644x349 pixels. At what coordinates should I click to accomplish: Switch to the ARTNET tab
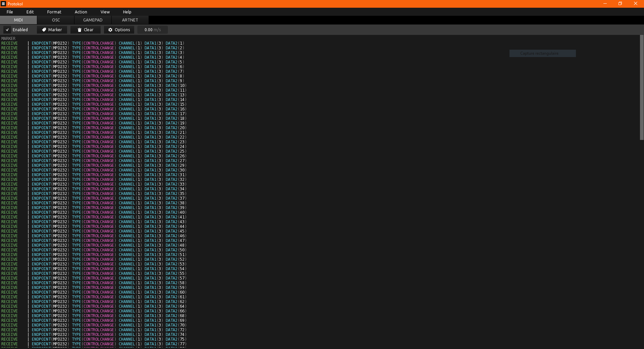coord(130,20)
